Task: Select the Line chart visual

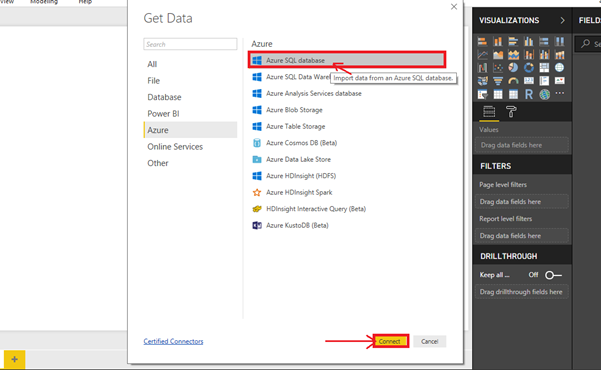Action: [x=482, y=55]
